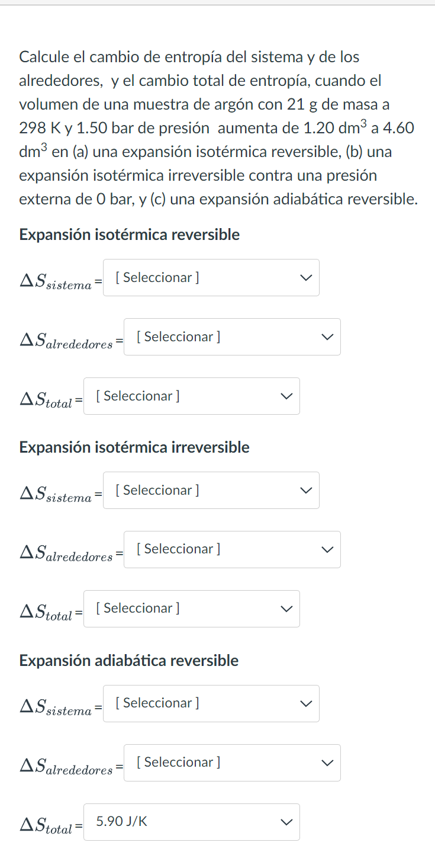Click chevron arrow of first ΔS total selector
435x868 pixels.
[x=286, y=396]
